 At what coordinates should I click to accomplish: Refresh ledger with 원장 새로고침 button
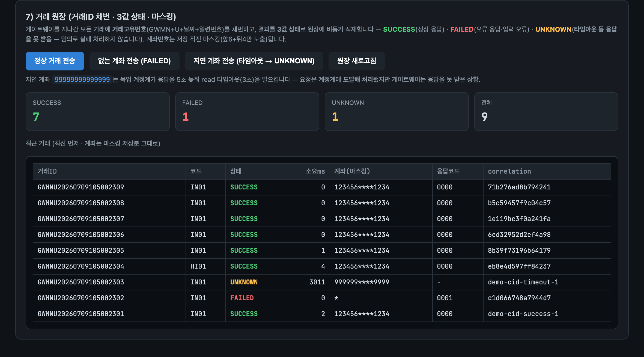click(357, 61)
